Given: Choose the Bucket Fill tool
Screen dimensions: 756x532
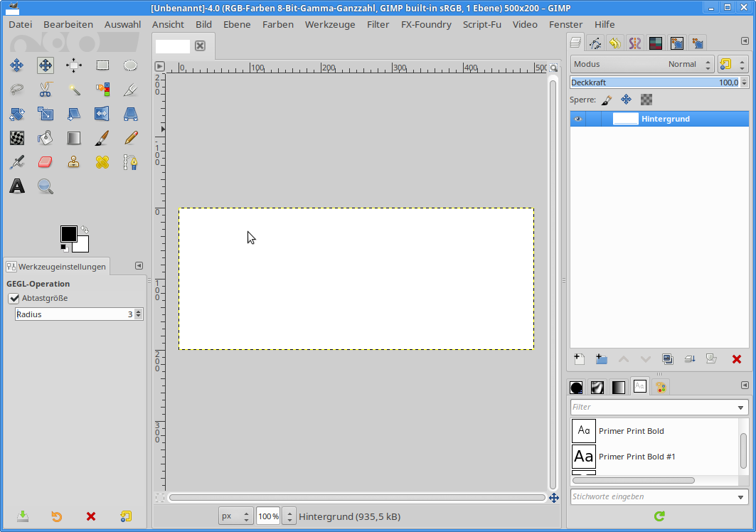Looking at the screenshot, I should point(46,137).
